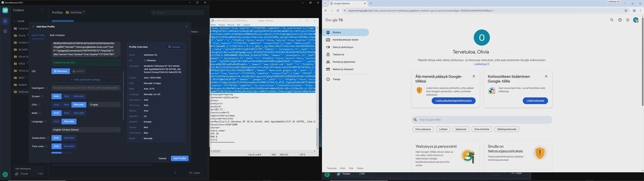Go back in Chrome browser
This screenshot has width=644, height=181.
tap(326, 11)
